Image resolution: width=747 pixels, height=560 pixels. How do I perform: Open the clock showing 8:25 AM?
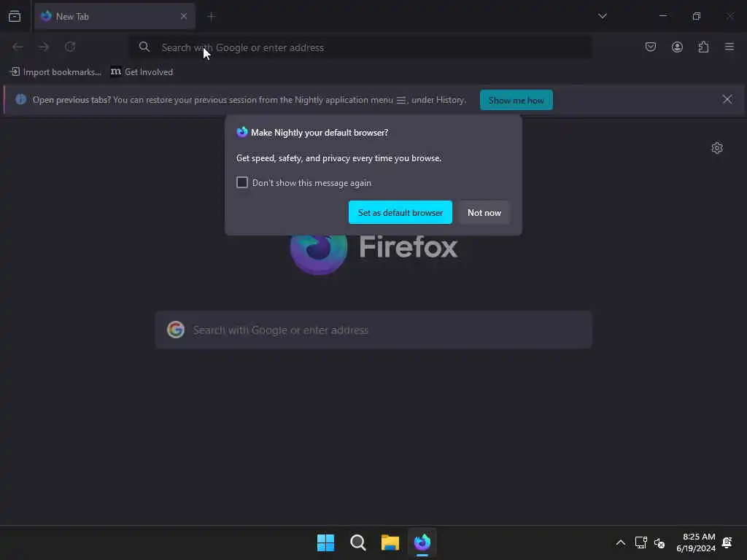click(x=696, y=542)
